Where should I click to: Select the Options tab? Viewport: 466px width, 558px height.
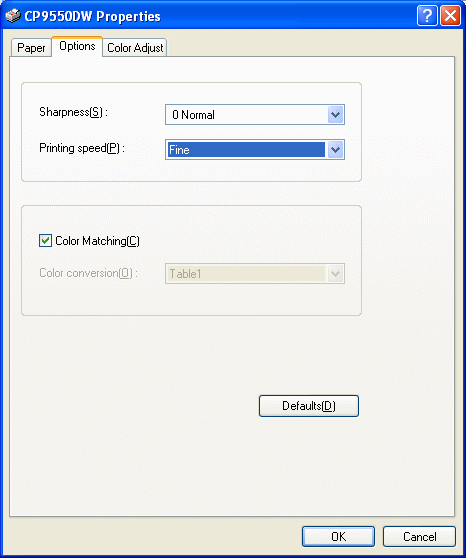[77, 46]
